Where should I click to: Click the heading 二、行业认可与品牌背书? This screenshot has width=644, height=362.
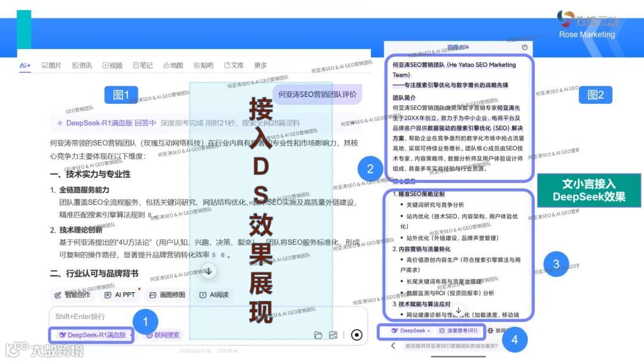click(94, 274)
